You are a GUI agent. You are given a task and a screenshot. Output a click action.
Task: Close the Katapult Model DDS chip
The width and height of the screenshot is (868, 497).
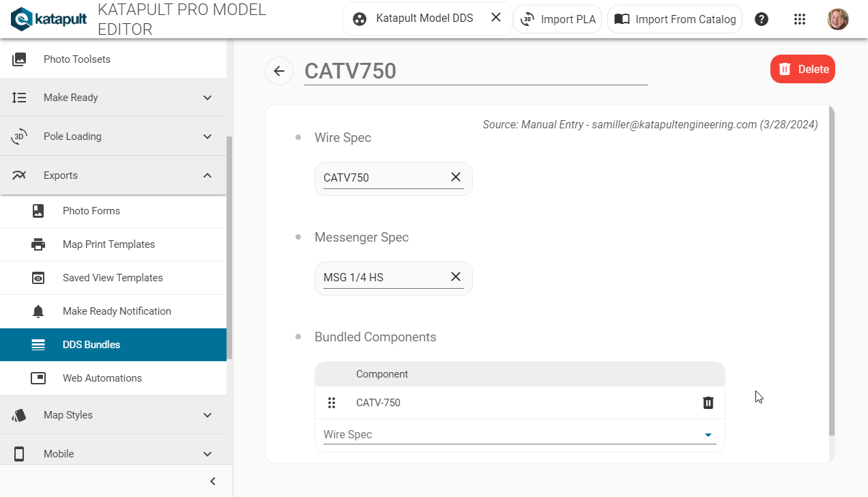coord(496,18)
